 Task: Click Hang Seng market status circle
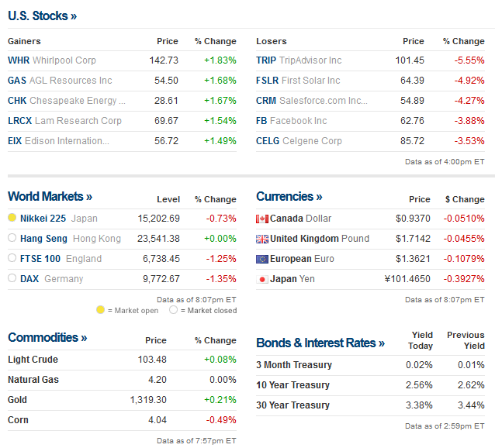[12, 239]
